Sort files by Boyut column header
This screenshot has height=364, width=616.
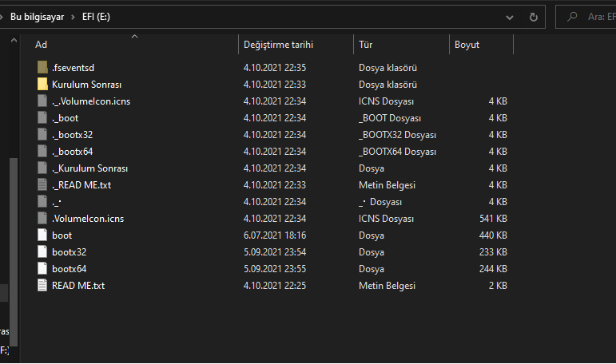click(467, 45)
